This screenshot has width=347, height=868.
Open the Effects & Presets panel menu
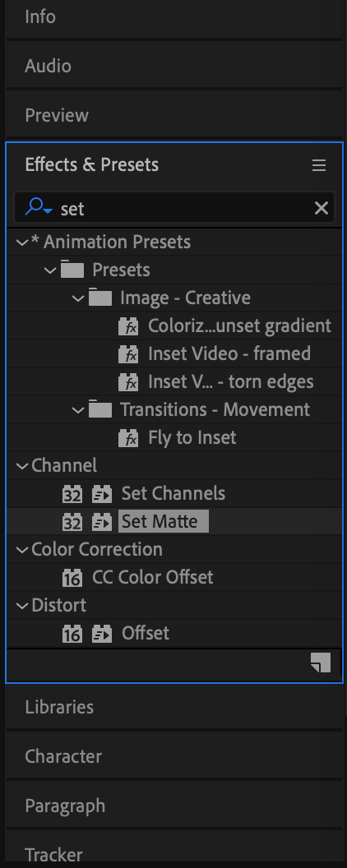(x=319, y=165)
